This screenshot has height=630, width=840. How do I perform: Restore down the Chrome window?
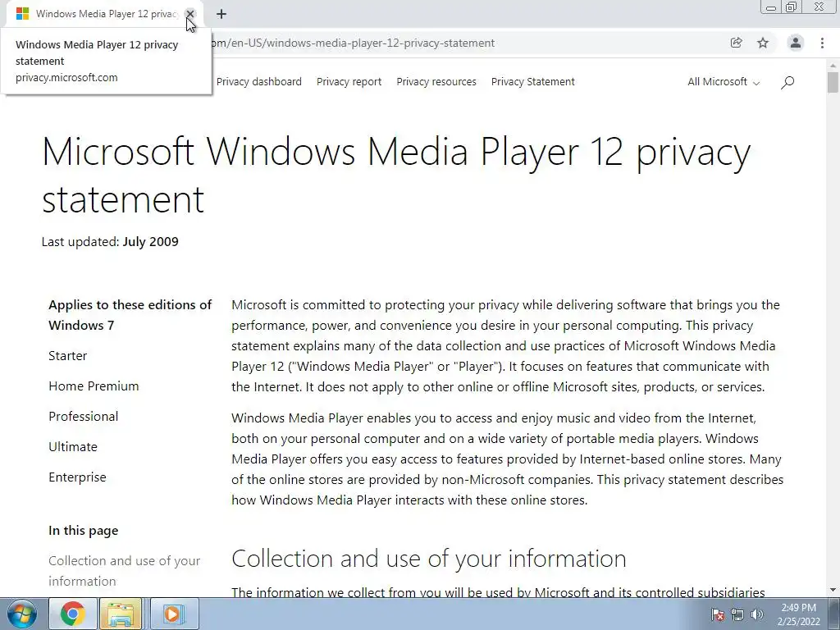coord(792,7)
